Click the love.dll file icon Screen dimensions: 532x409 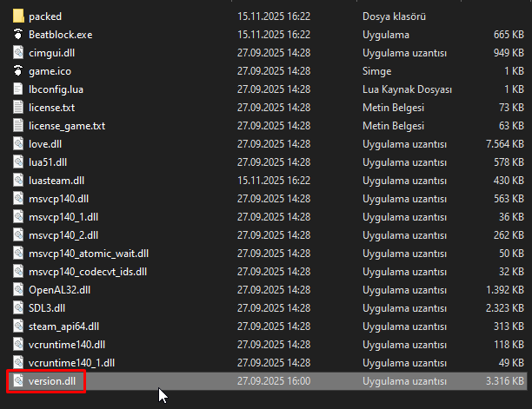pyautogui.click(x=18, y=143)
